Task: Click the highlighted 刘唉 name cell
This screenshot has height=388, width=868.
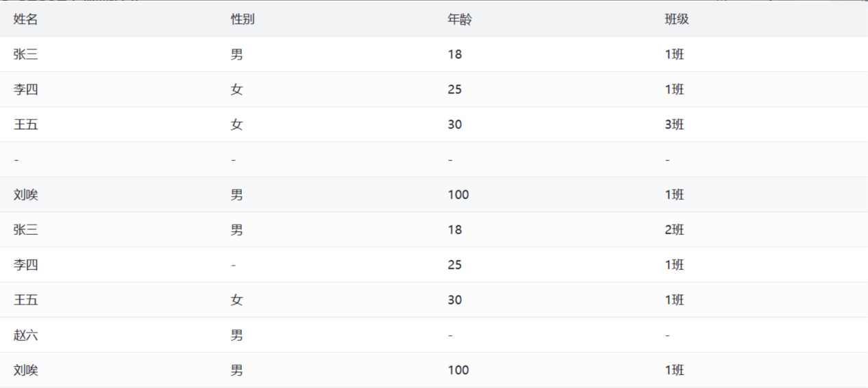Action: click(x=25, y=195)
